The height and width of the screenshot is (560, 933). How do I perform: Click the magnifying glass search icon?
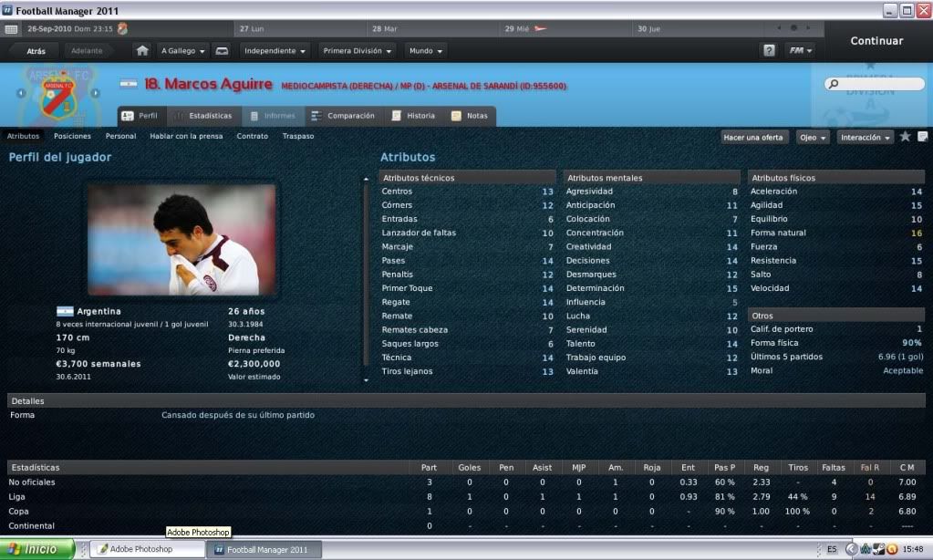[834, 84]
